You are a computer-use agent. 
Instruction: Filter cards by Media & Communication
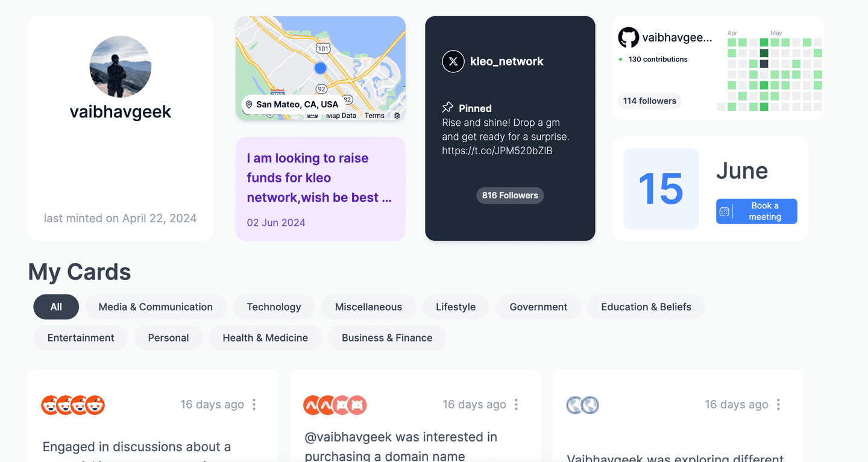point(156,307)
